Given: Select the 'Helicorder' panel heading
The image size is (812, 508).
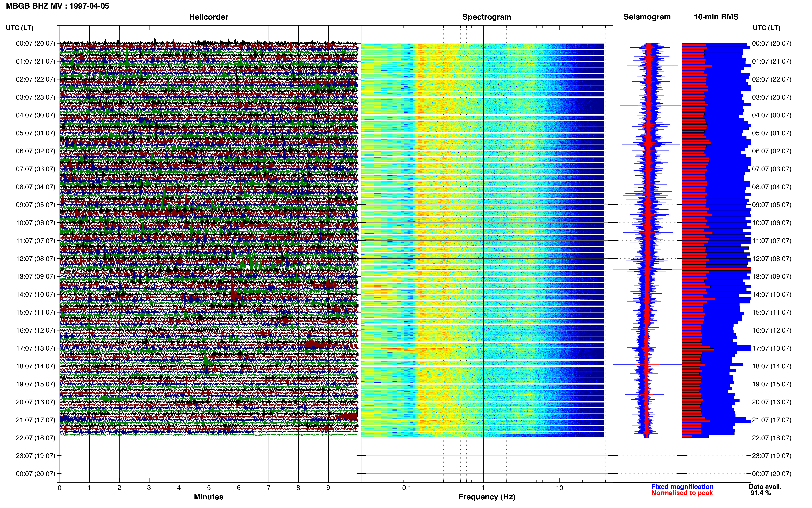Looking at the screenshot, I should (209, 17).
